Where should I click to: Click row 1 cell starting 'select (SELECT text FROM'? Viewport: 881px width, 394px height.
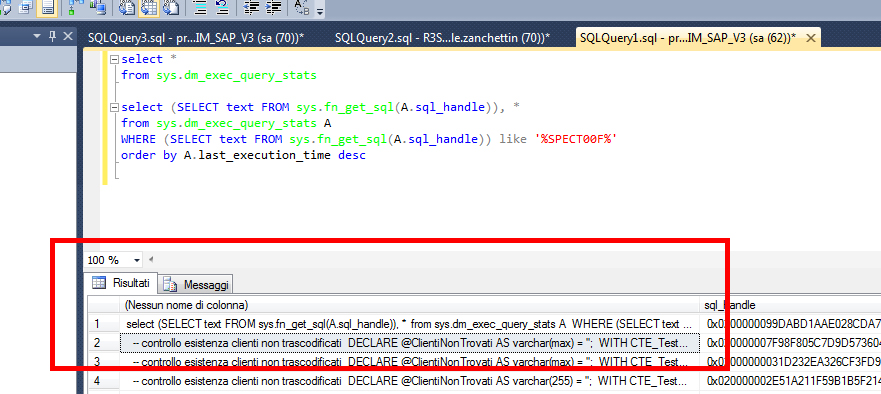(x=410, y=324)
